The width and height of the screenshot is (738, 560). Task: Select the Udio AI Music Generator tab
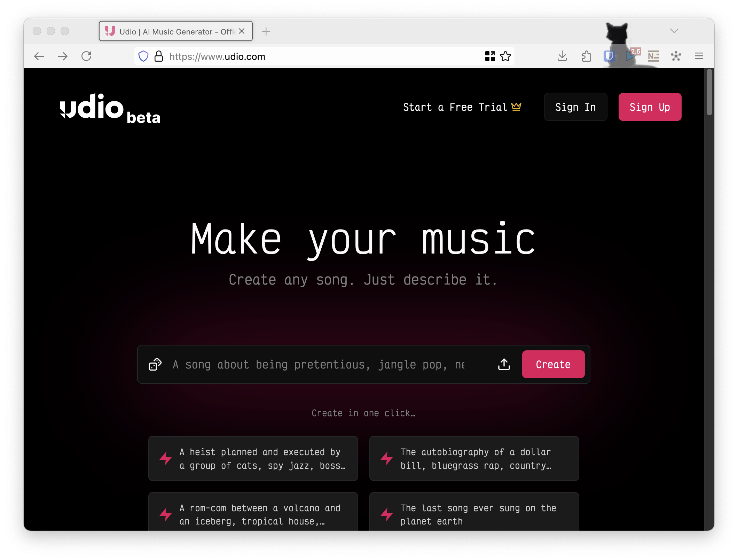pos(176,31)
